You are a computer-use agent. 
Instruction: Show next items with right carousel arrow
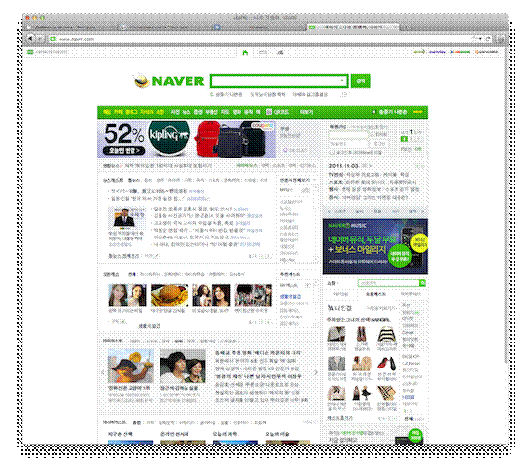point(316,372)
